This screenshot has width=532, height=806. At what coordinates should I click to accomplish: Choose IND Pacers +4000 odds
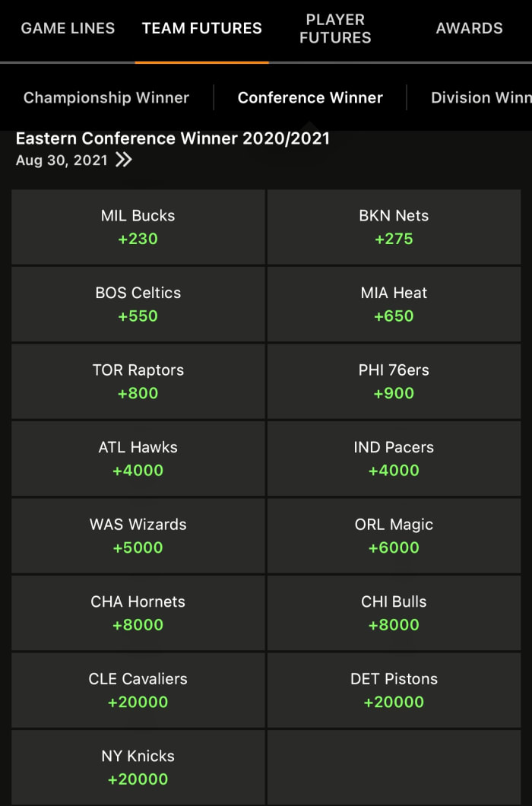tap(394, 459)
